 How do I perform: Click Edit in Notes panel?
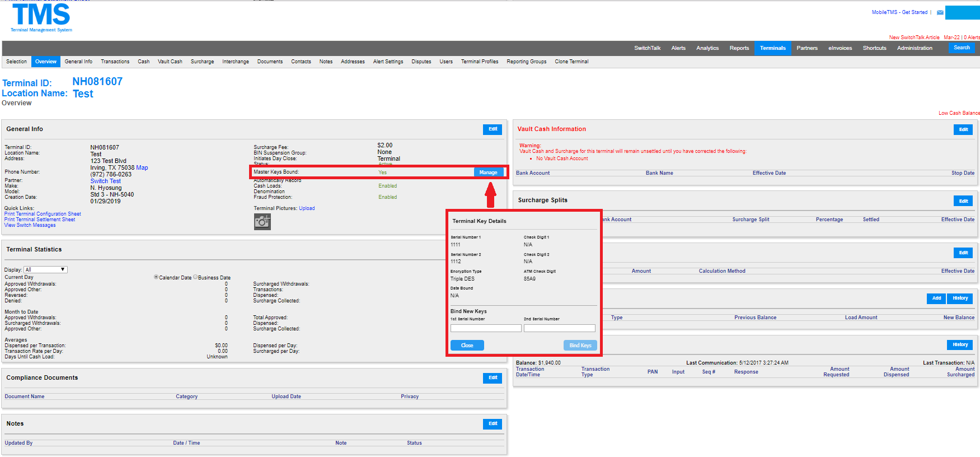coord(493,424)
